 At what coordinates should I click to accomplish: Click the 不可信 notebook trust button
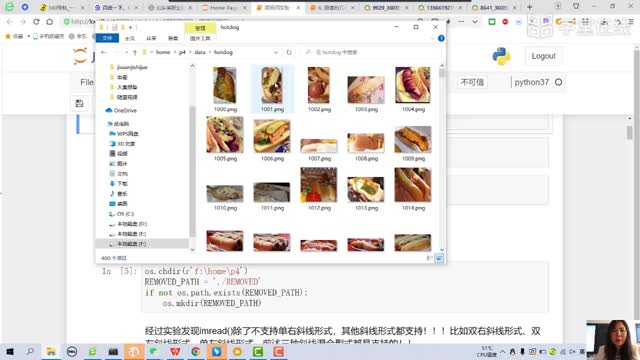click(x=472, y=82)
